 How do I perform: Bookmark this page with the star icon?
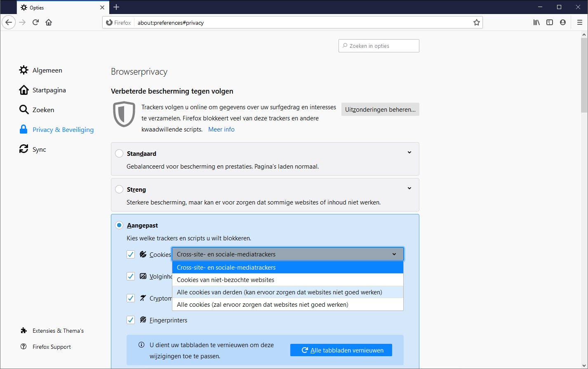click(x=477, y=23)
